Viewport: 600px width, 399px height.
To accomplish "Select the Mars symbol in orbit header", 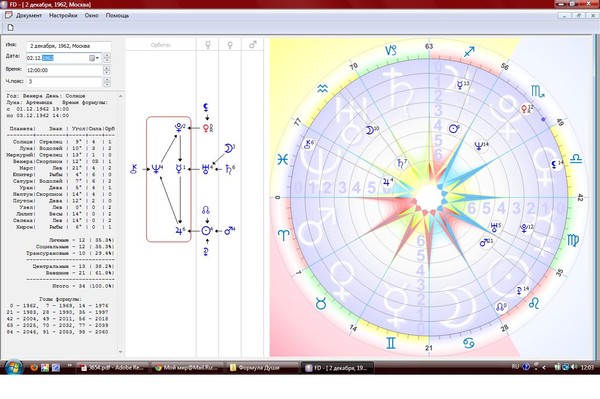I will [253, 45].
